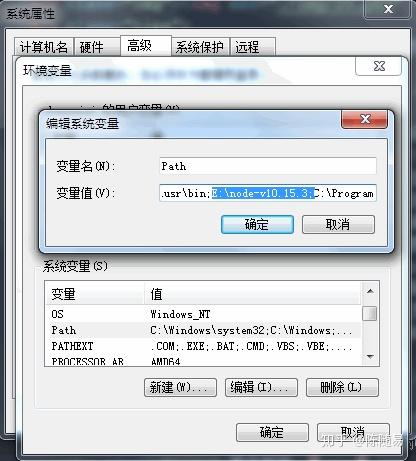The width and height of the screenshot is (416, 461).
Task: Click the scroll down arrow of variables list
Action: (x=370, y=357)
